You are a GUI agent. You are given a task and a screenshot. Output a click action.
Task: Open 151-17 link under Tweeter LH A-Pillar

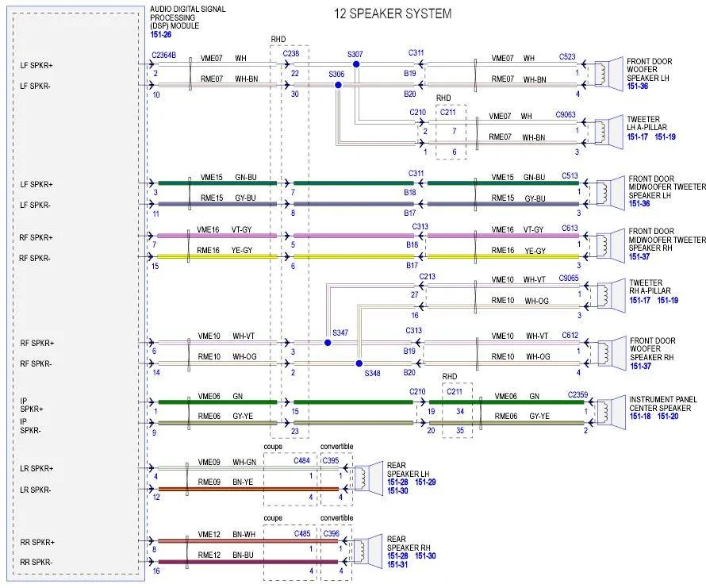tap(638, 136)
